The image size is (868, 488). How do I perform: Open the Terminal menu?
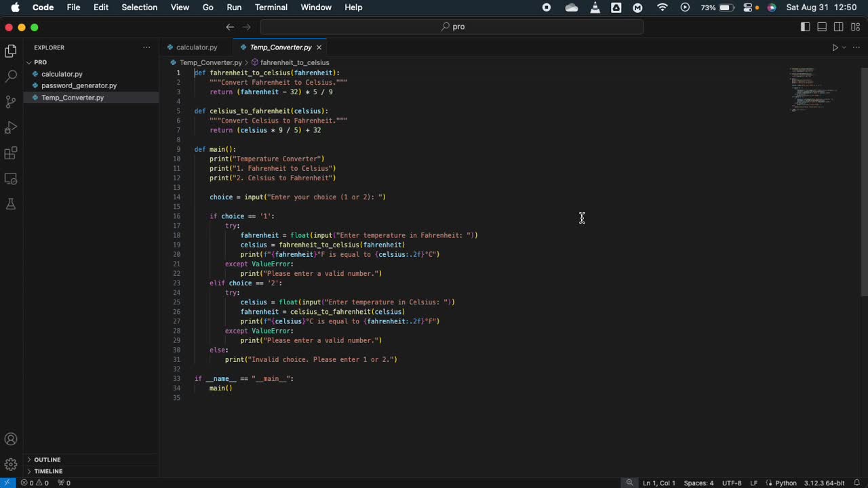pyautogui.click(x=271, y=7)
